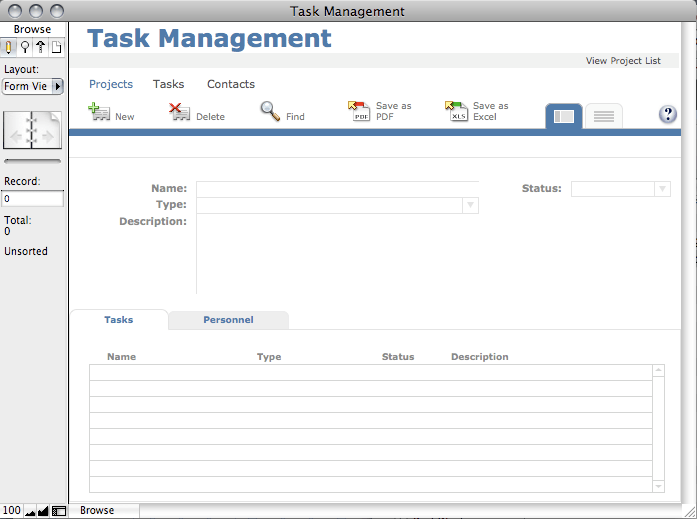The width and height of the screenshot is (697, 519).
Task: Click the zoom in mountain icon
Action: pyautogui.click(x=43, y=511)
